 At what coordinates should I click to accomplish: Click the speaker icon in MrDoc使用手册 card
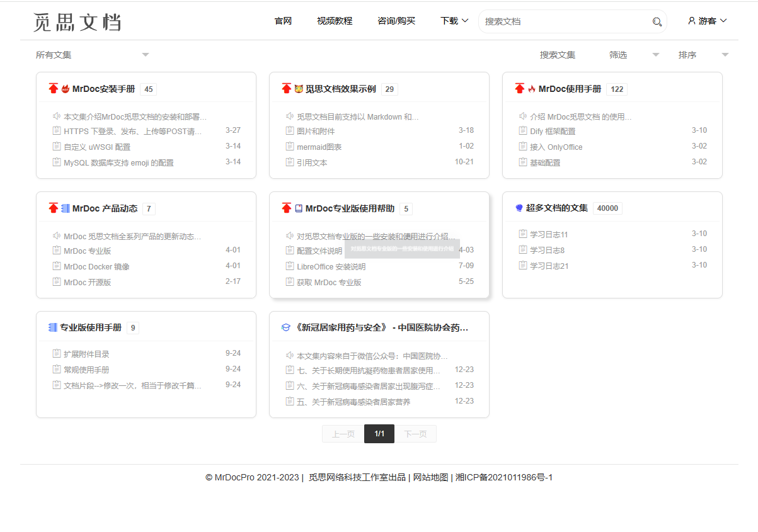(523, 116)
